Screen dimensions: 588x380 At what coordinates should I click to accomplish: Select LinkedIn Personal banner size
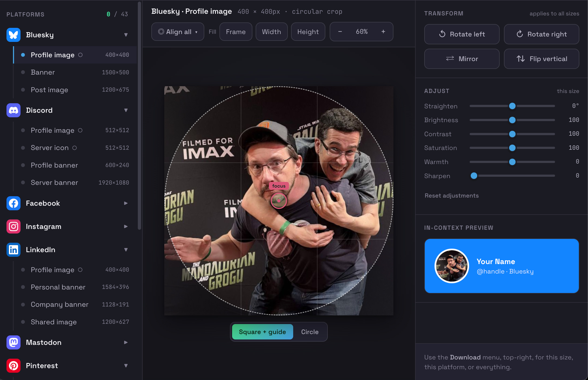click(75, 287)
